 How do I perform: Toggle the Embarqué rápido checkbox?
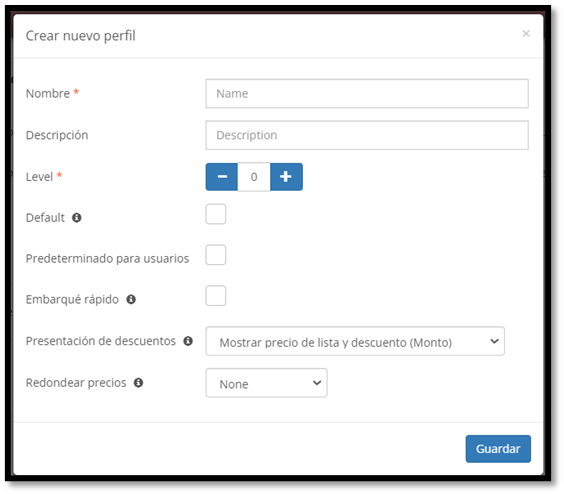pyautogui.click(x=216, y=296)
